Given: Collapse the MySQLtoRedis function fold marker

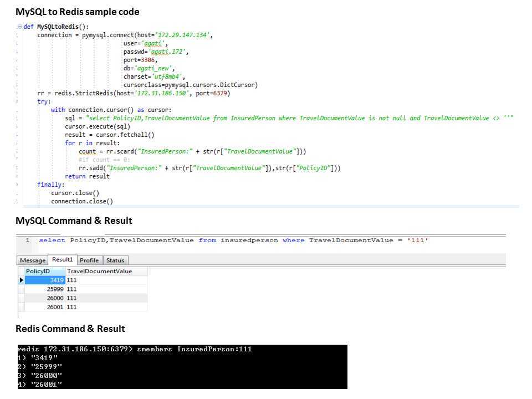Looking at the screenshot, I should point(19,27).
